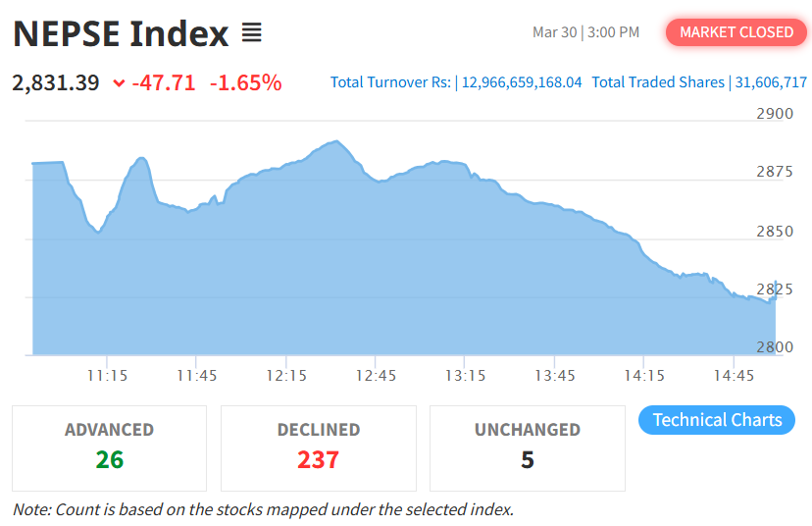Click the -47.71 point change value

pos(164,82)
